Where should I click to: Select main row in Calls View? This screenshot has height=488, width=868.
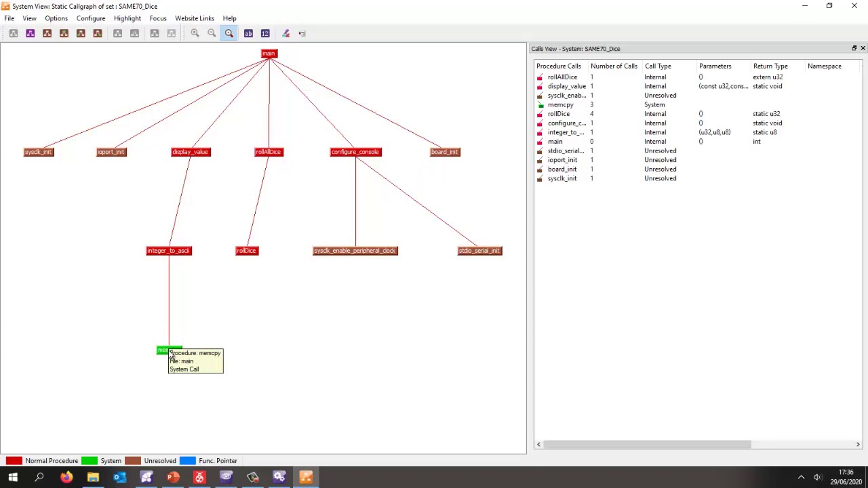[697, 142]
